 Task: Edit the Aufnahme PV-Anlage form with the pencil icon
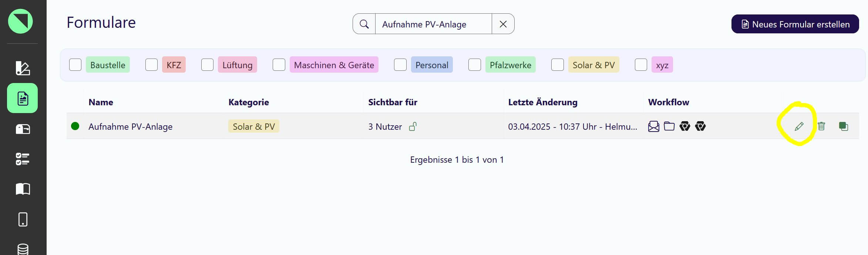click(799, 126)
